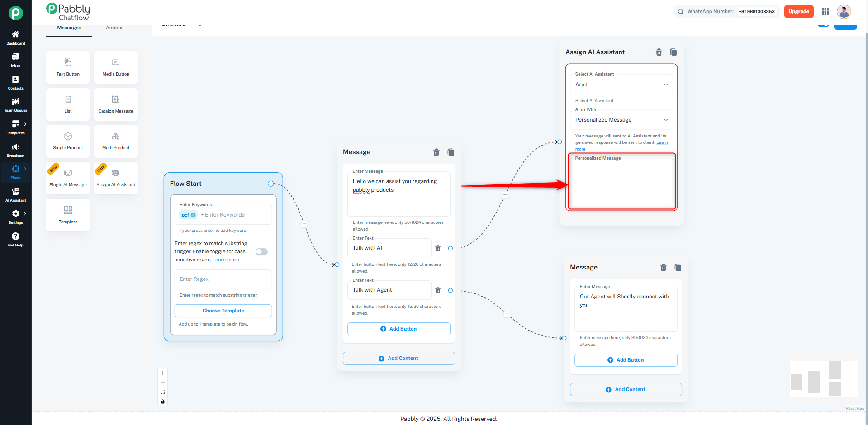Screen dimensions: 868x425
Task: Delete the Talk with Agent button
Action: 438,290
